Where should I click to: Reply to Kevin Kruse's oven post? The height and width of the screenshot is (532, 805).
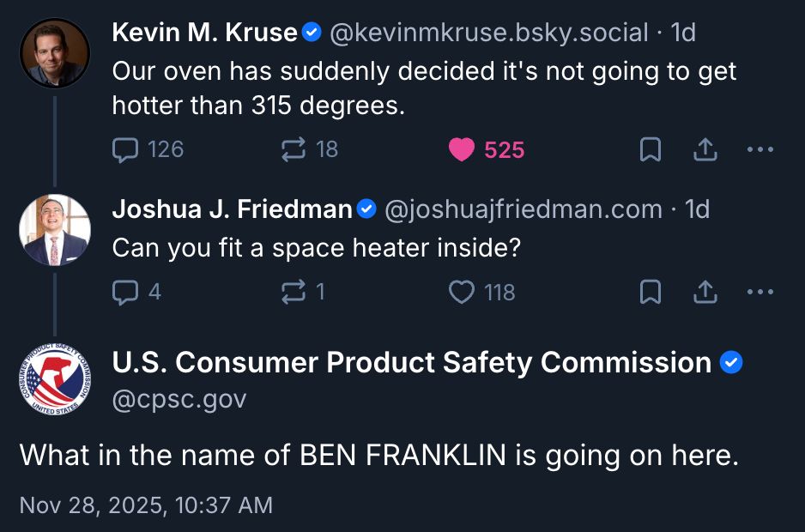pos(125,149)
